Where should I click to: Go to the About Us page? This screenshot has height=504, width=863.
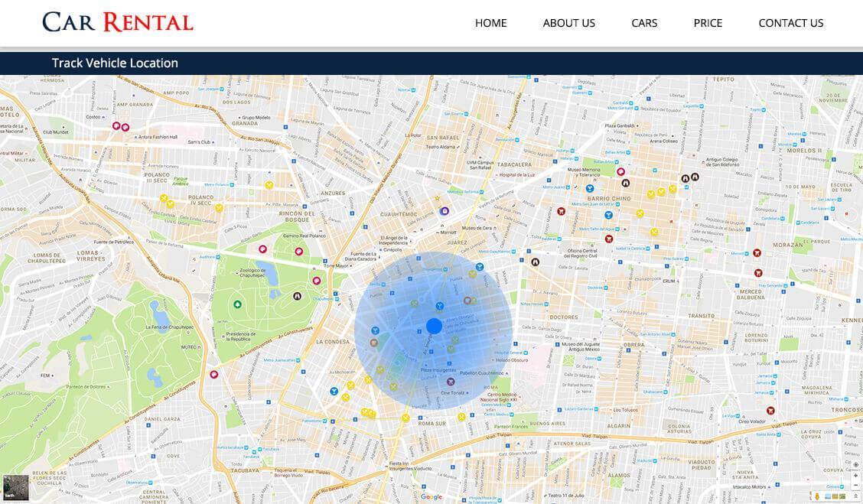[568, 23]
